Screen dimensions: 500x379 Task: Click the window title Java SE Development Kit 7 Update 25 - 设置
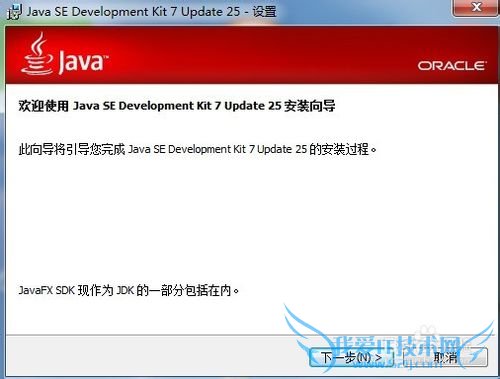point(151,12)
